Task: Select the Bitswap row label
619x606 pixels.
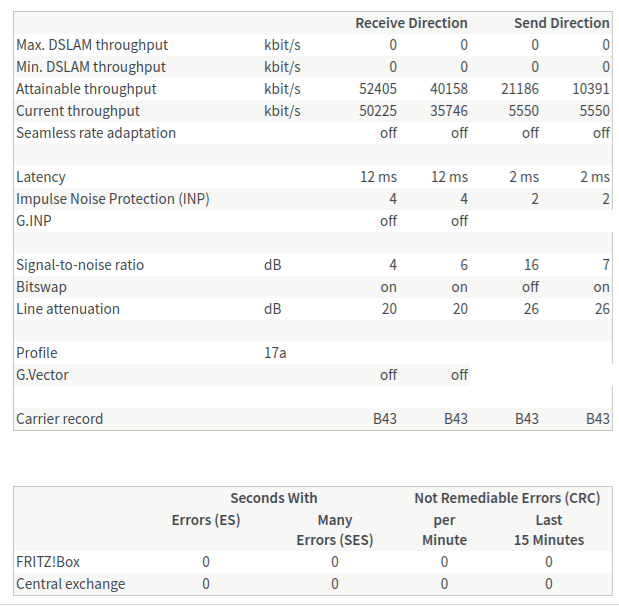Action: [x=42, y=287]
